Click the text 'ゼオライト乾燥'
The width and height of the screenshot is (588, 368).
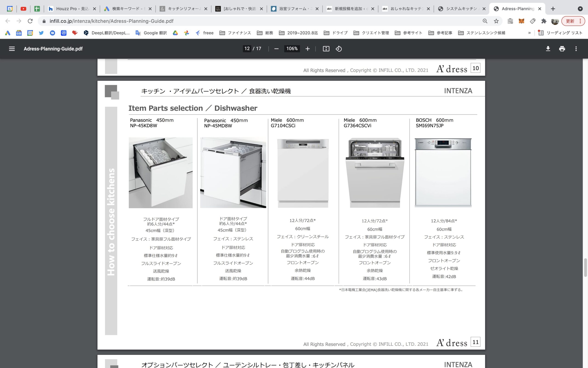[x=444, y=268]
